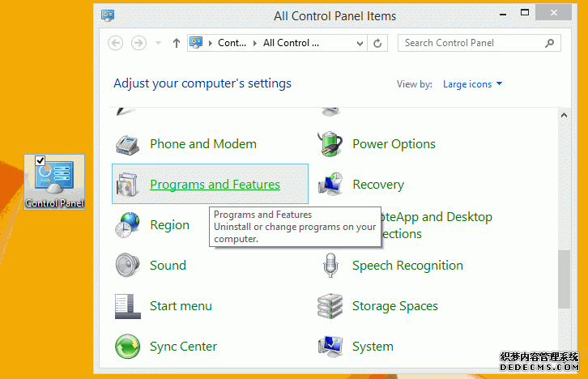The height and width of the screenshot is (379, 588).
Task: Open Speech Recognition link
Action: pos(407,266)
